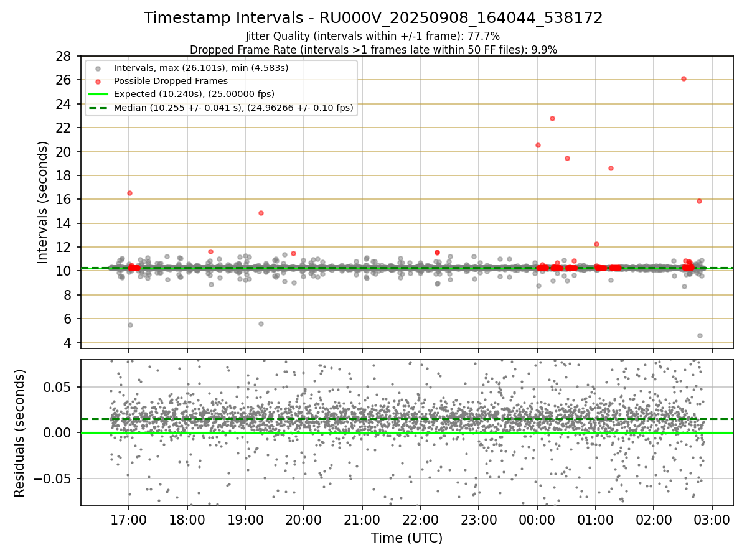
Task: Click the 'Intervals (seconds)' y-axis label
Action: 42,202
